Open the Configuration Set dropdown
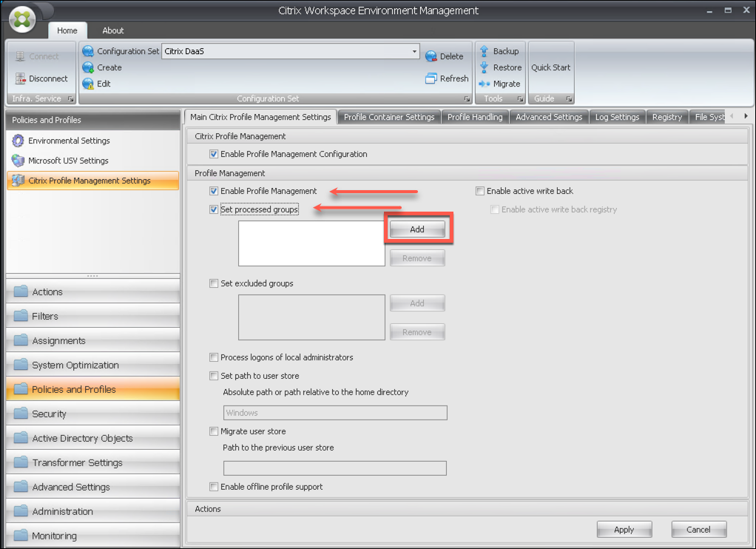This screenshot has width=756, height=549. click(414, 52)
